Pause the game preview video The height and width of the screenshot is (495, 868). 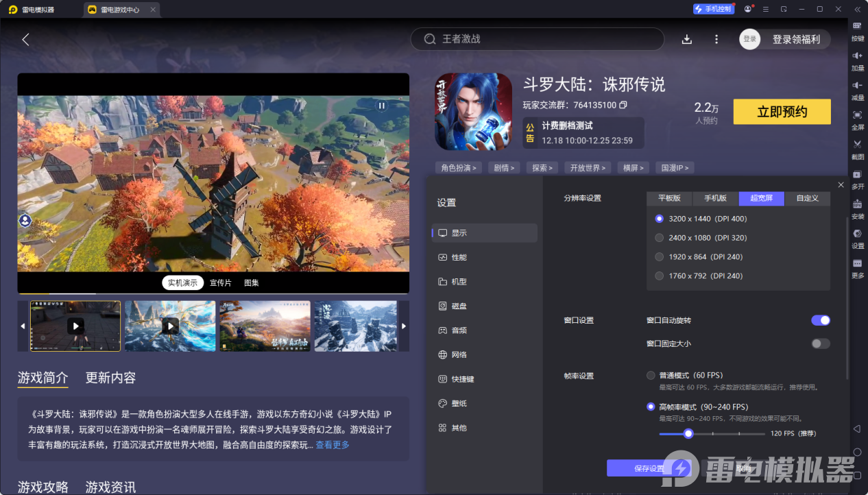[x=382, y=106]
